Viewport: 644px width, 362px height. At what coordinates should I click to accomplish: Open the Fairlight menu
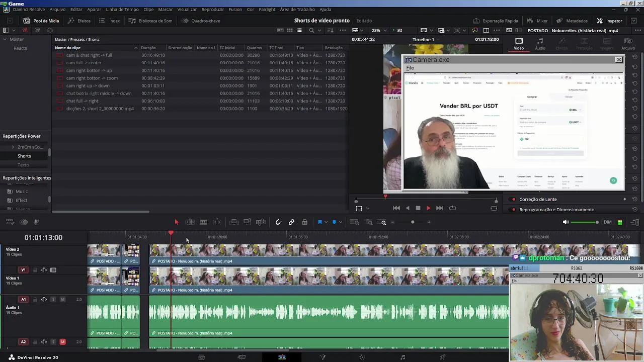267,10
